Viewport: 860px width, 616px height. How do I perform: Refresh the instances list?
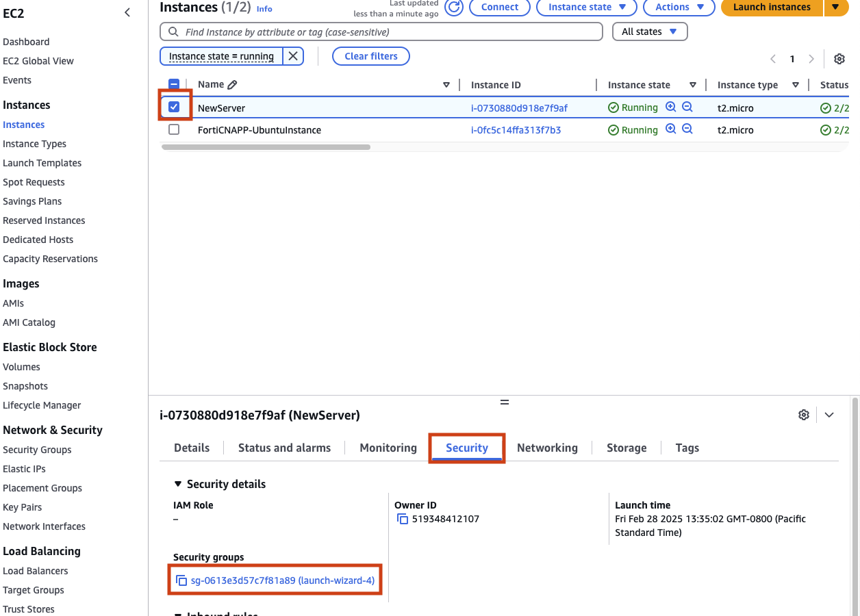(x=454, y=8)
